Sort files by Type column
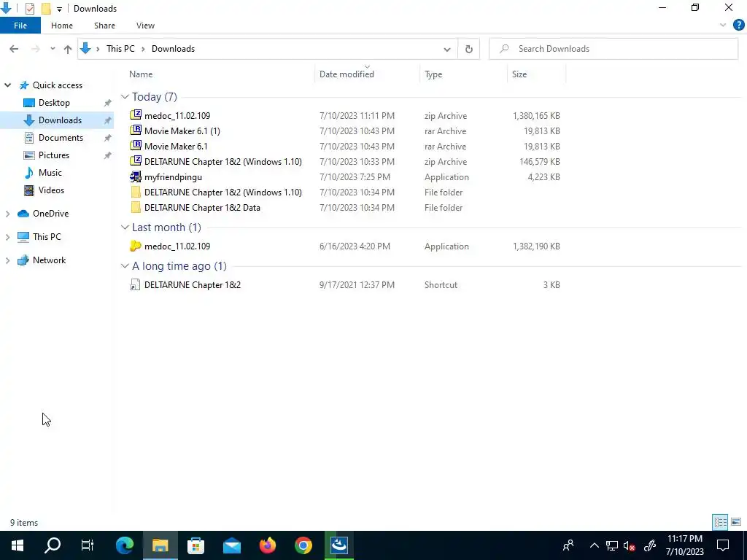 pos(433,74)
